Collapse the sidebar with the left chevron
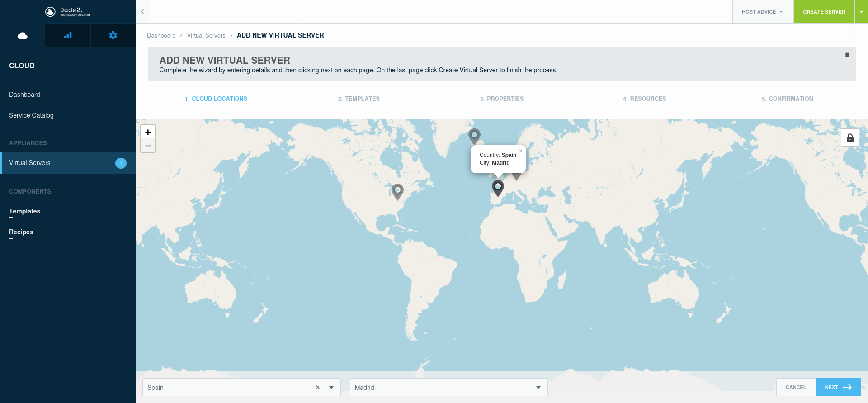Image resolution: width=868 pixels, height=403 pixels. coord(142,12)
